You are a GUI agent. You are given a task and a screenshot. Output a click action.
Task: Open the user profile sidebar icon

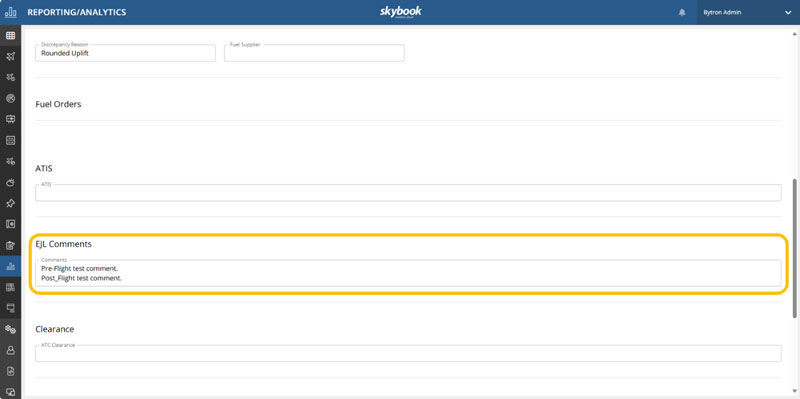10,351
